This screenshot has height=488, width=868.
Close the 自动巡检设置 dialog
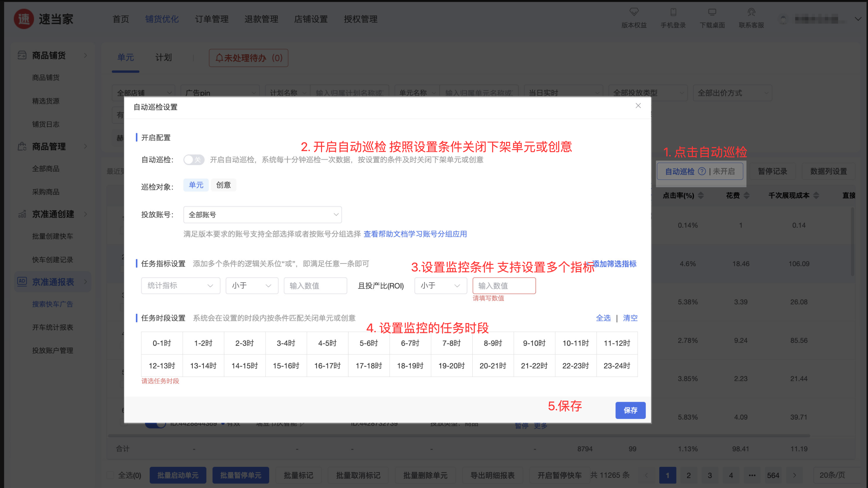pos(638,106)
